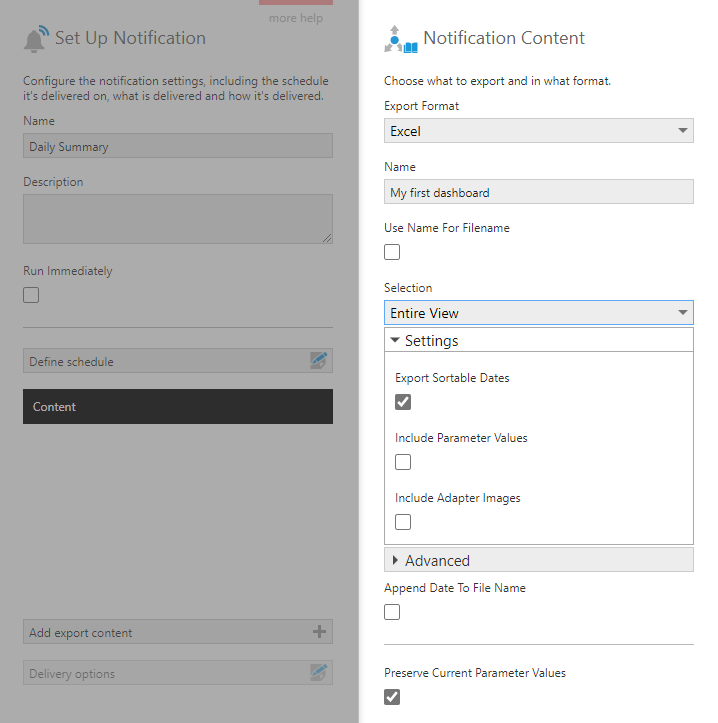Click the plus icon on Add export content

pyautogui.click(x=319, y=632)
